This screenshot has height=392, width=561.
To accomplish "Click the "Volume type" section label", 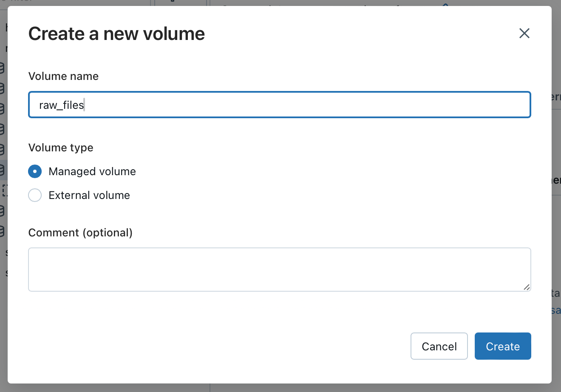I will click(61, 148).
